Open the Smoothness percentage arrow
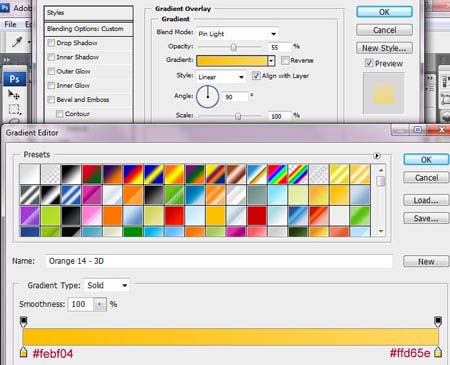 99,304
